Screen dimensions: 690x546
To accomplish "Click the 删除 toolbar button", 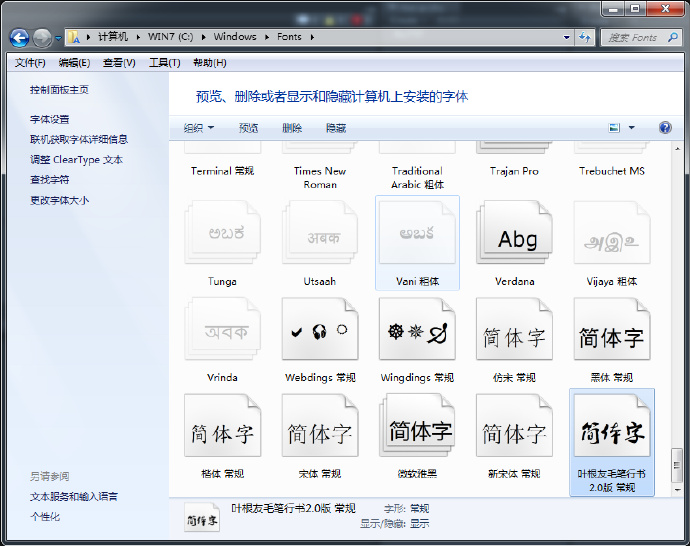I will (x=292, y=128).
